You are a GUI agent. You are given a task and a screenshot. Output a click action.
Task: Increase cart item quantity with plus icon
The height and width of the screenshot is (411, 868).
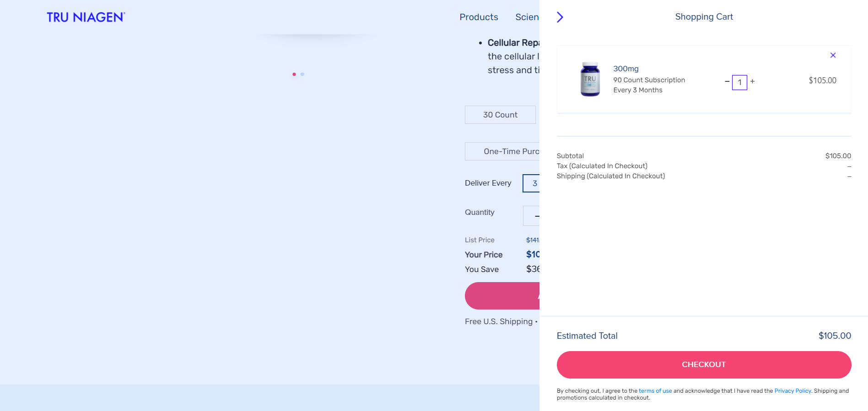752,81
